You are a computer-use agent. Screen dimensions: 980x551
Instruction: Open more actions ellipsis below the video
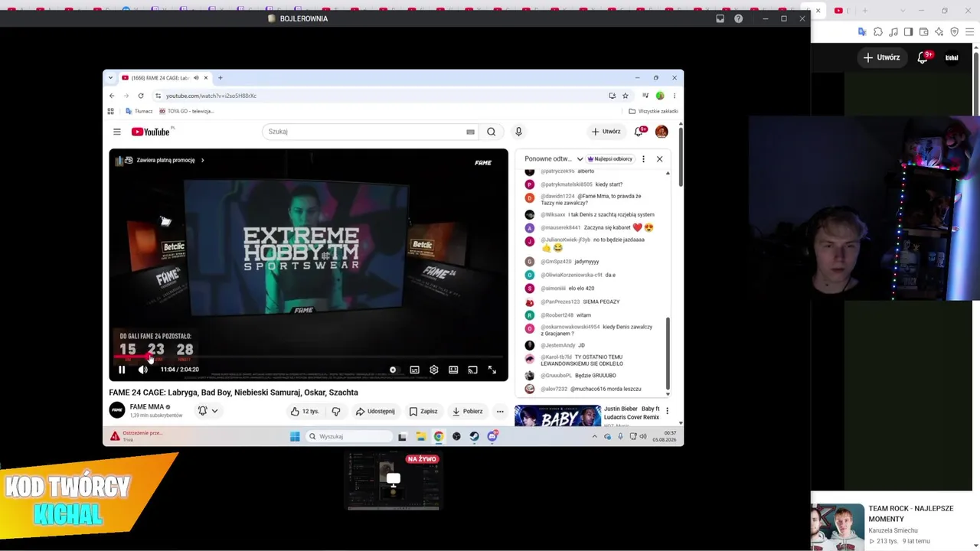pyautogui.click(x=500, y=412)
